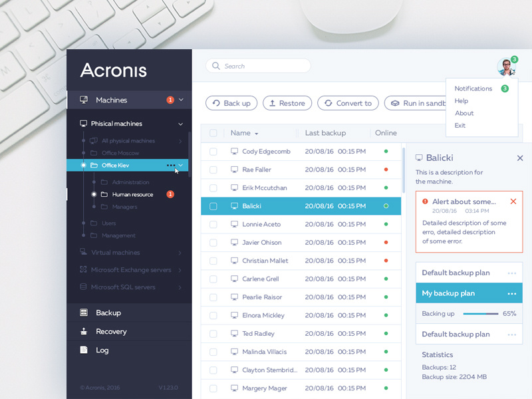
Task: Click the Phisical machines monitor icon
Action: [x=83, y=123]
